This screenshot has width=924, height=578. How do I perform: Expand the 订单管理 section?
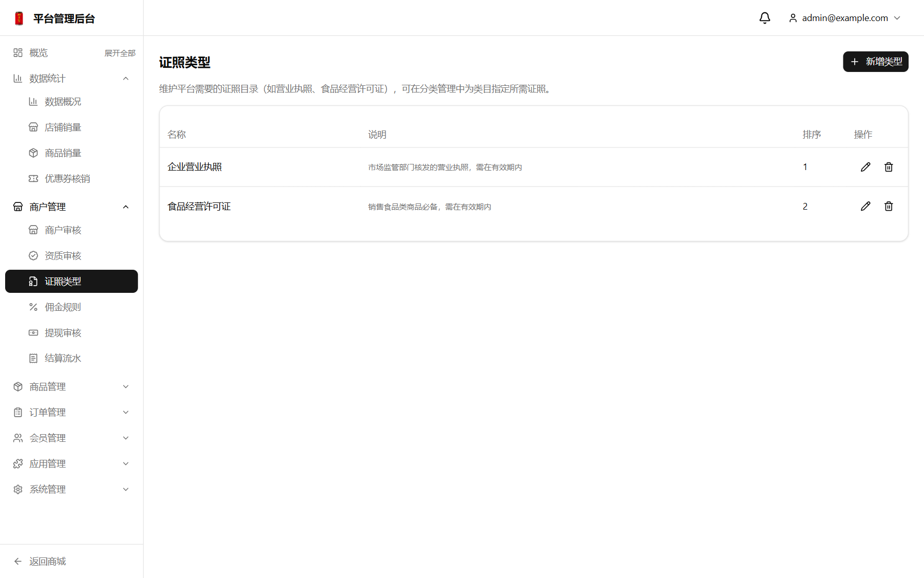[x=71, y=413]
